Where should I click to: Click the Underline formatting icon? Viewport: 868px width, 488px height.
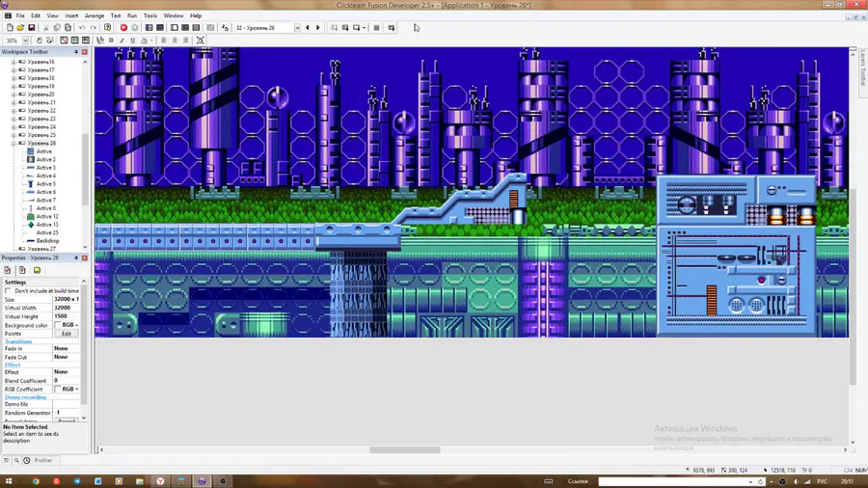pos(133,41)
